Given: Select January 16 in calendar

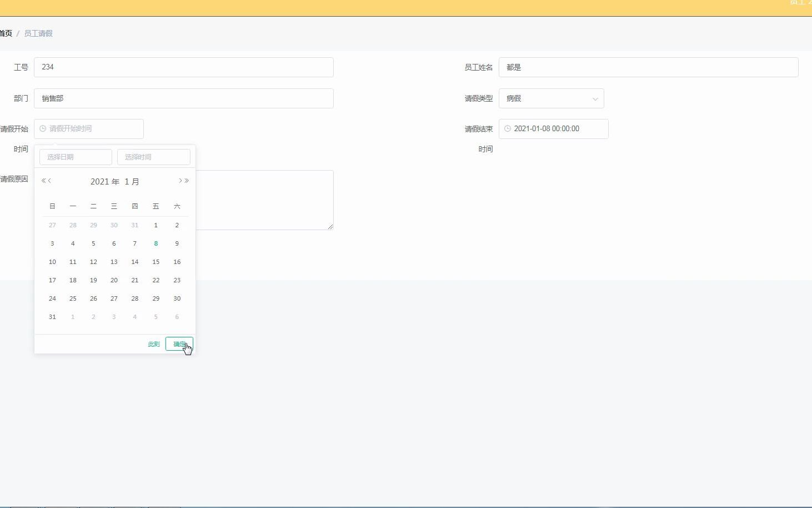Looking at the screenshot, I should [x=177, y=262].
